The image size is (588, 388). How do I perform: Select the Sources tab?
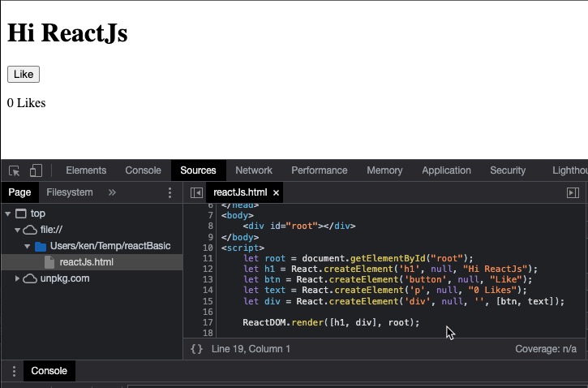point(198,170)
